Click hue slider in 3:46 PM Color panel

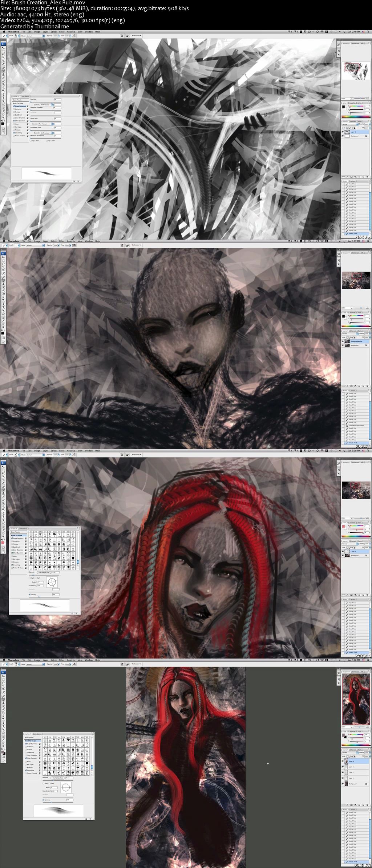pyautogui.click(x=356, y=735)
